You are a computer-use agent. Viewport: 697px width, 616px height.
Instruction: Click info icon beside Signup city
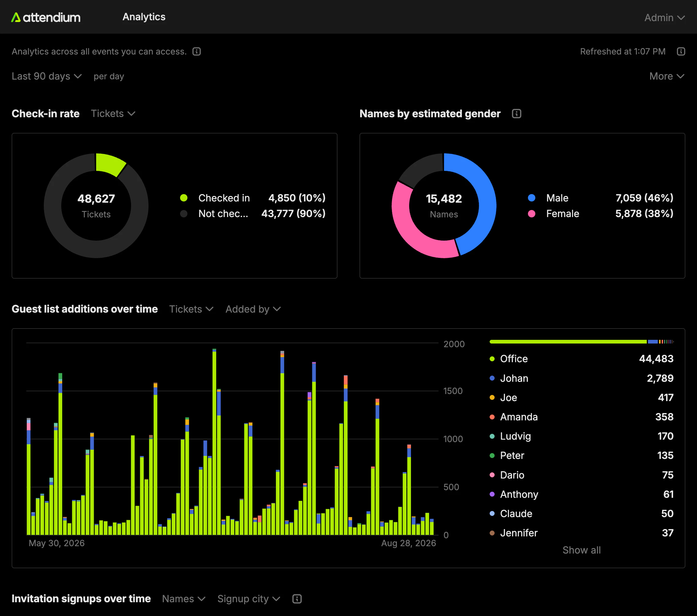pyautogui.click(x=297, y=599)
